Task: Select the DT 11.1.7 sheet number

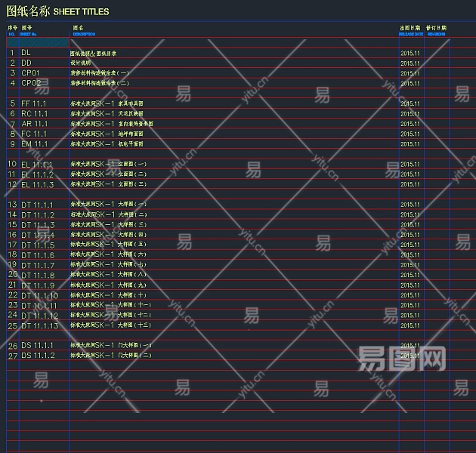Action: [38, 265]
